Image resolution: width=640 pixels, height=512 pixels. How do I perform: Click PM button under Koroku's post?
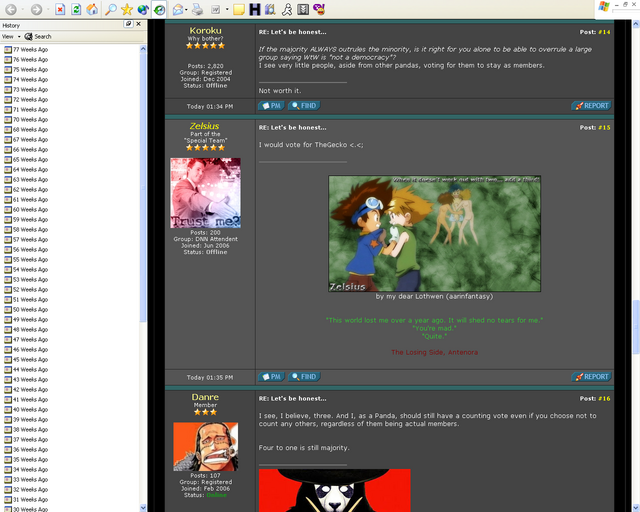(x=271, y=106)
